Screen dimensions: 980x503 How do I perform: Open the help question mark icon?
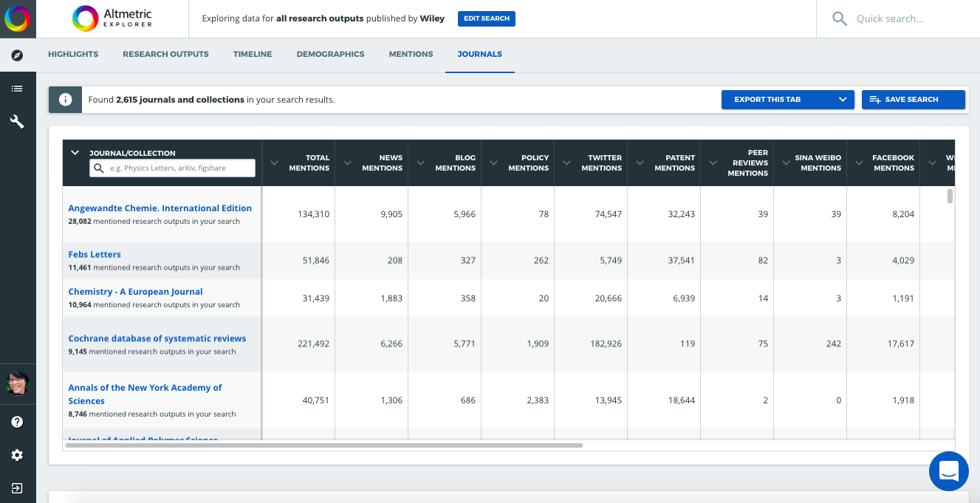[x=17, y=422]
